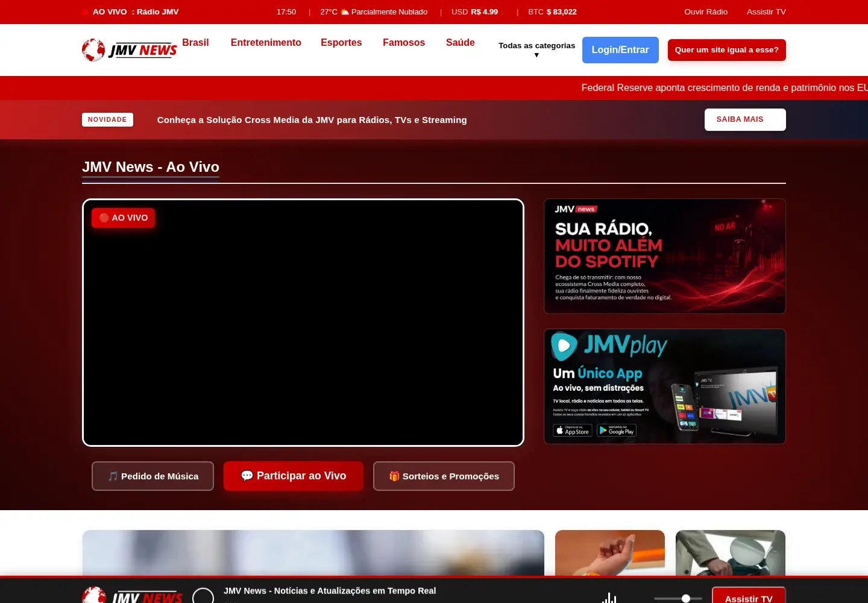The height and width of the screenshot is (603, 868).
Task: Click Participar ao Vivo button
Action: point(294,476)
